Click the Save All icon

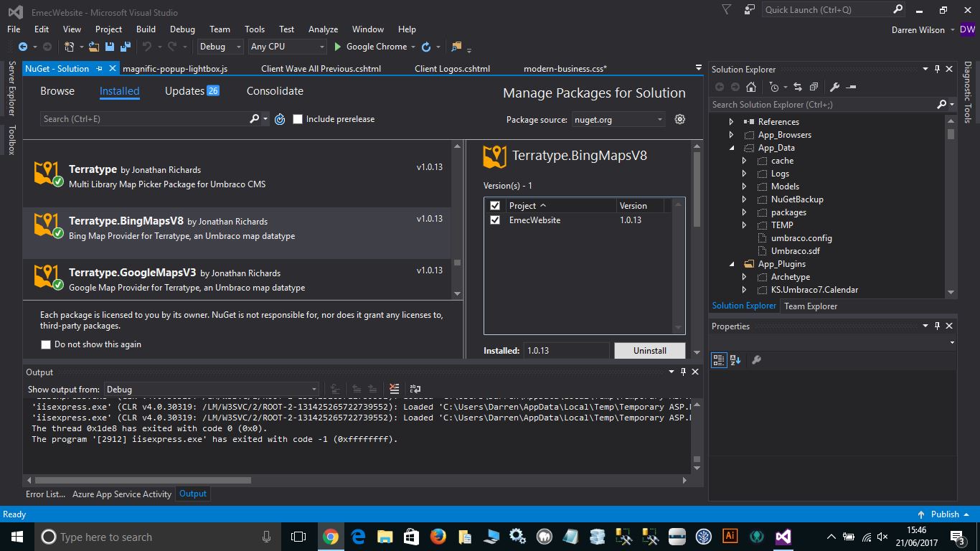(125, 47)
